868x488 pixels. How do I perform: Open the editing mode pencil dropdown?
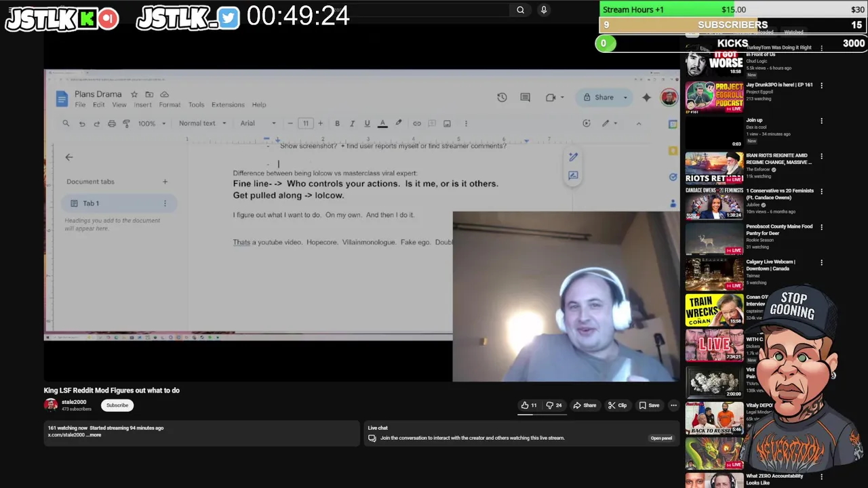coord(610,123)
